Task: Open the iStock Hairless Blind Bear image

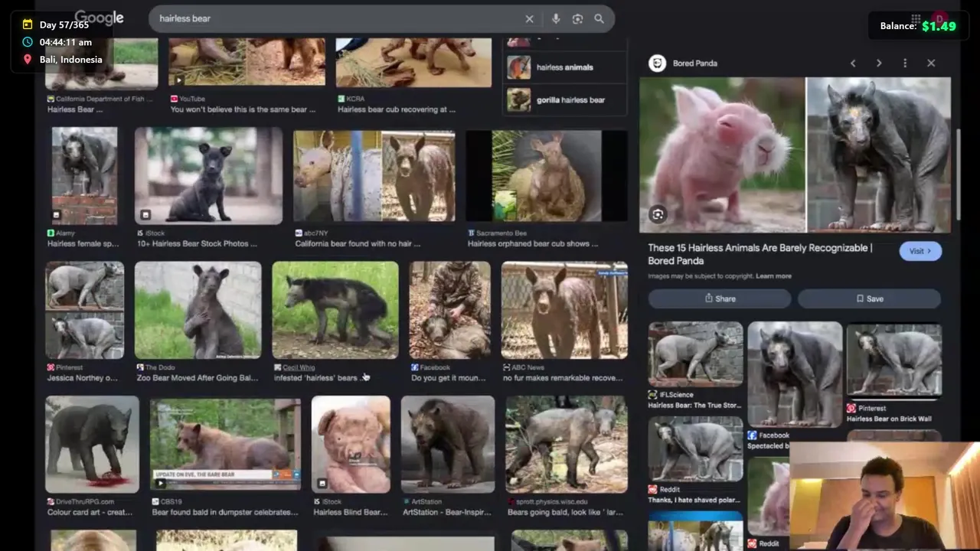Action: pyautogui.click(x=351, y=444)
